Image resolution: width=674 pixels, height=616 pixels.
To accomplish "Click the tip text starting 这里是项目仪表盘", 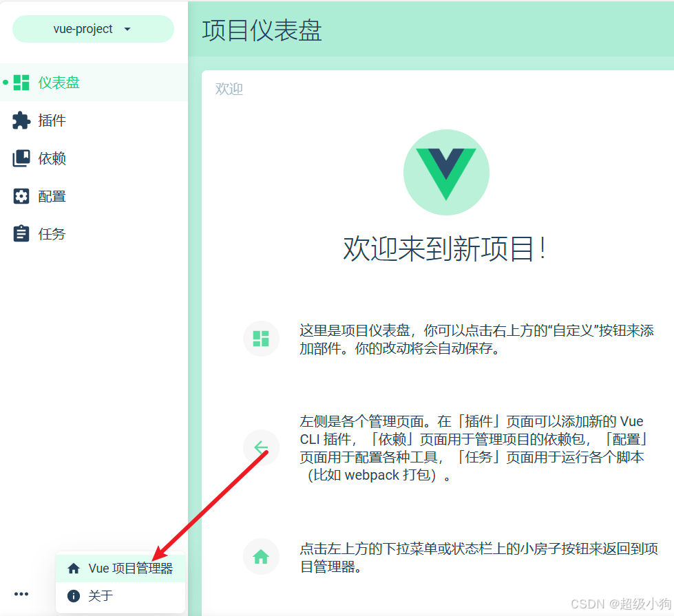I will (x=476, y=339).
